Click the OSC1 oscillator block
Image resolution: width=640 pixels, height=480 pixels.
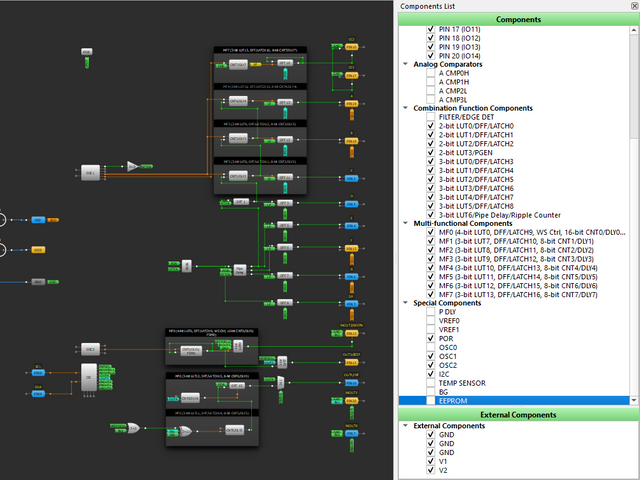tap(90, 173)
